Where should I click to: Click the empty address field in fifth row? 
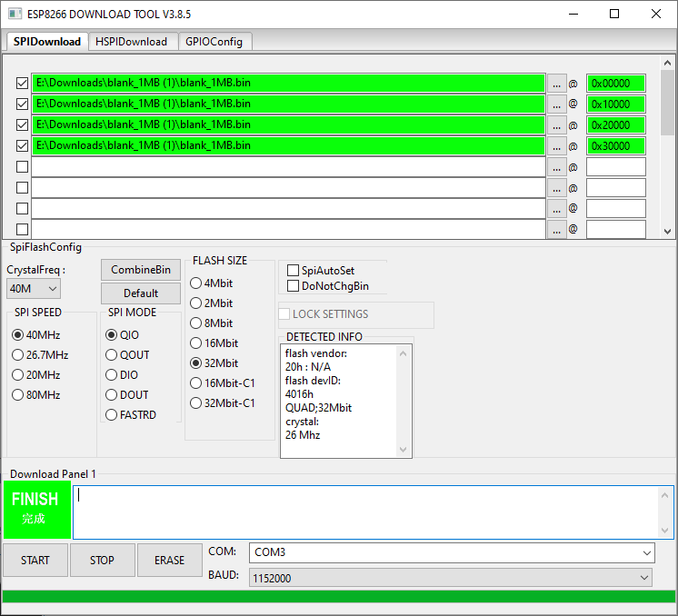[x=615, y=167]
